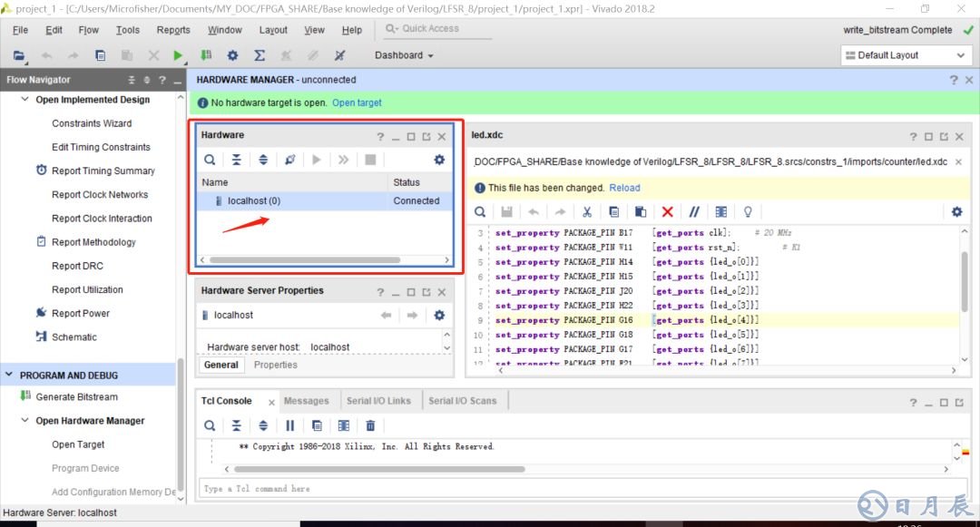Pause Tcl Console output
980x527 pixels.
(290, 425)
